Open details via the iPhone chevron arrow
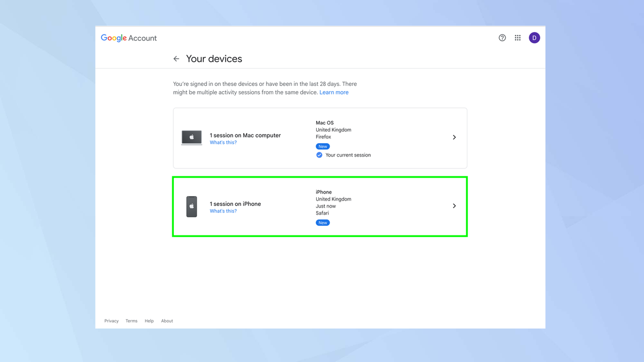This screenshot has height=362, width=644. [x=454, y=205]
